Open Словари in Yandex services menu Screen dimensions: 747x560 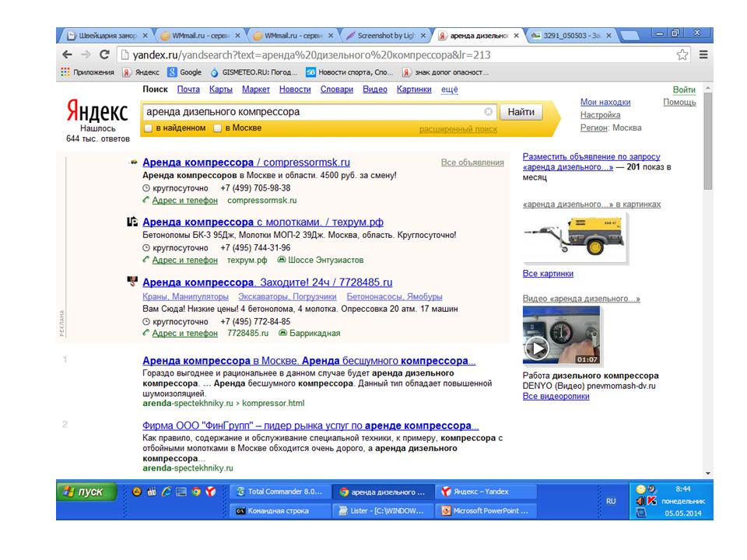point(337,89)
